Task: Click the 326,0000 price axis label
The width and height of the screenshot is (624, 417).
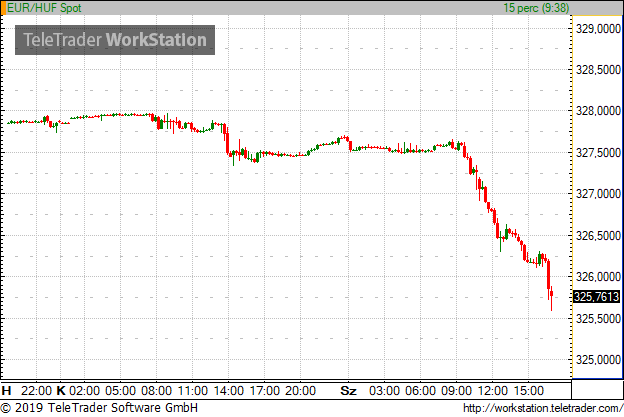Action: click(598, 277)
